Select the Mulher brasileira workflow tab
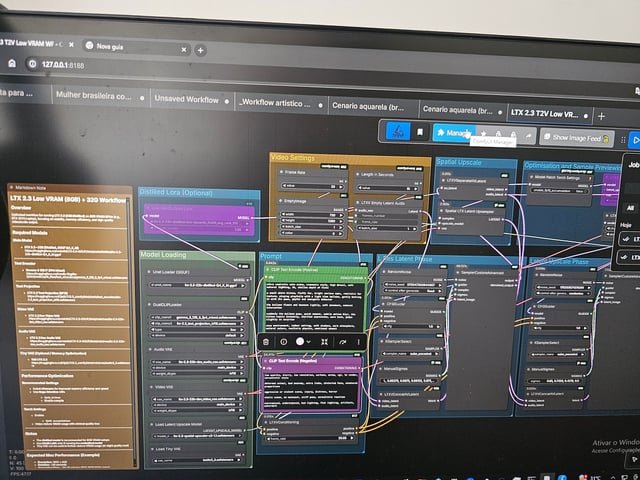The height and width of the screenshot is (480, 640). (x=97, y=96)
